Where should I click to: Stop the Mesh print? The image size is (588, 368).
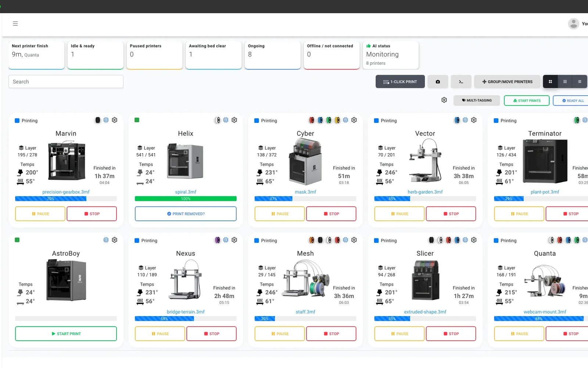[331, 334]
